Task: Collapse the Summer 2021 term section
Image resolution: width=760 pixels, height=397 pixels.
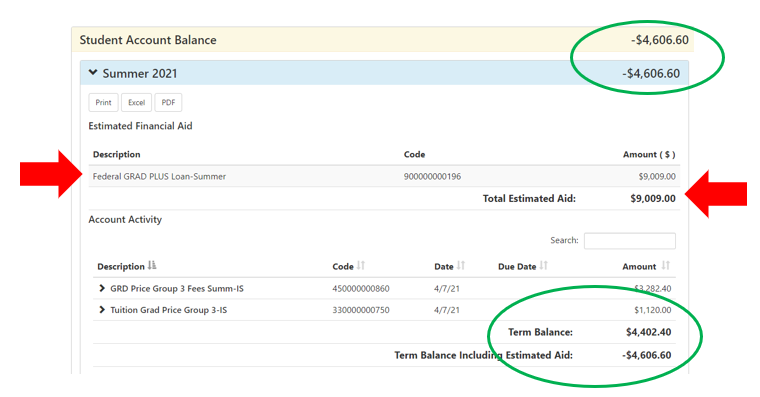Action: (93, 73)
